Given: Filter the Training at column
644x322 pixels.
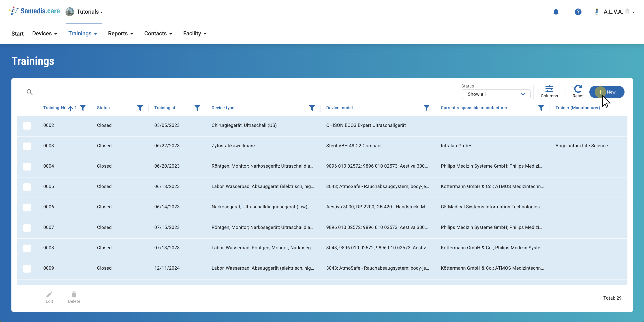Looking at the screenshot, I should point(197,108).
